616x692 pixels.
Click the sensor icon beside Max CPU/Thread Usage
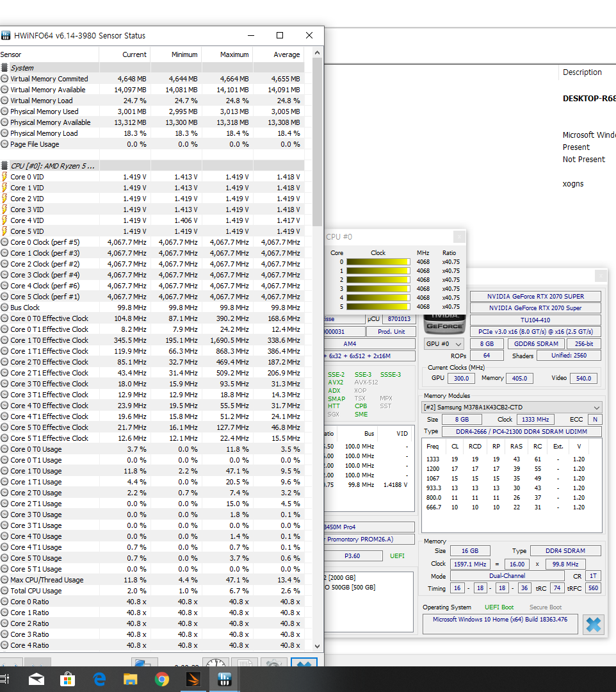pos(4,579)
